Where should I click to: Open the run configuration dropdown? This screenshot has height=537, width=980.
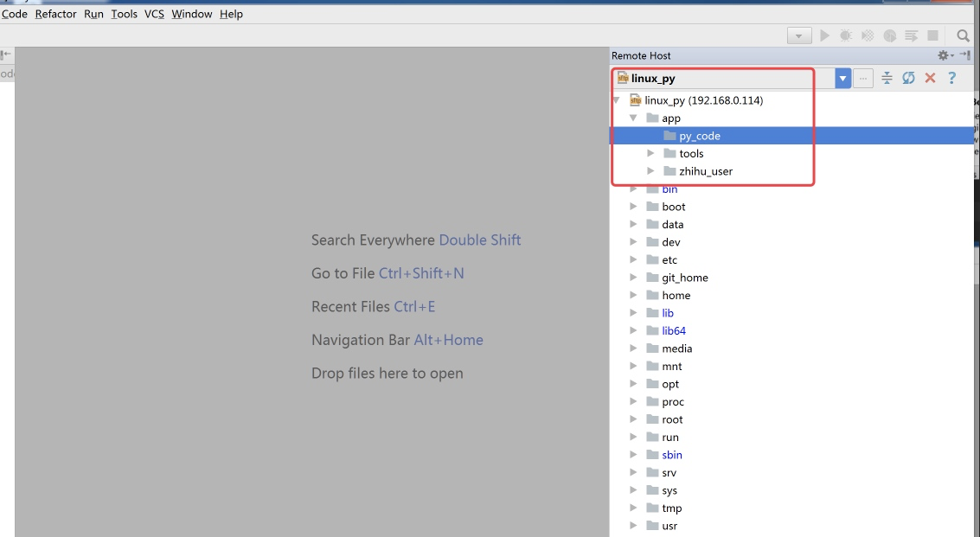tap(798, 36)
